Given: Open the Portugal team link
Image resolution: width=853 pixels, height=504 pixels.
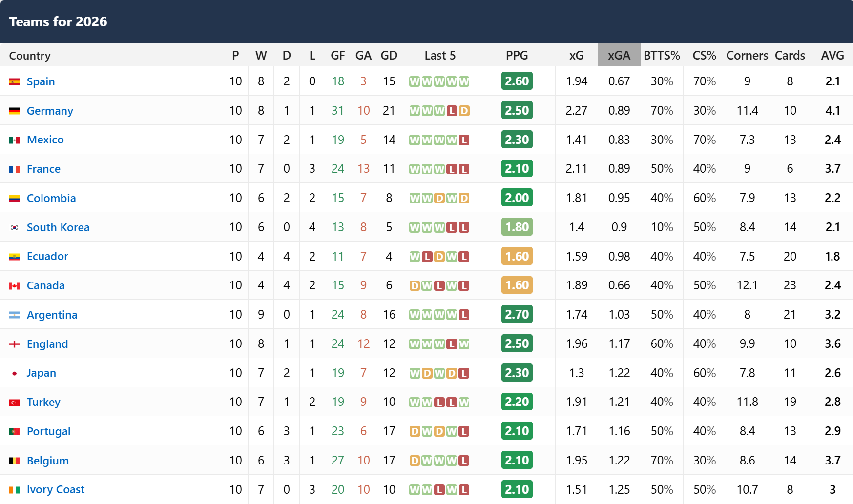Looking at the screenshot, I should pos(49,431).
